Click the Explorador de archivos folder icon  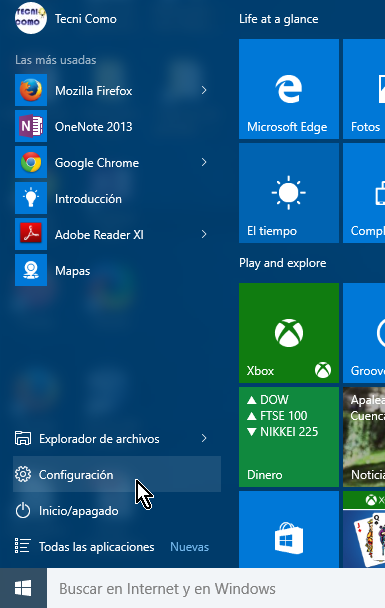coord(23,439)
